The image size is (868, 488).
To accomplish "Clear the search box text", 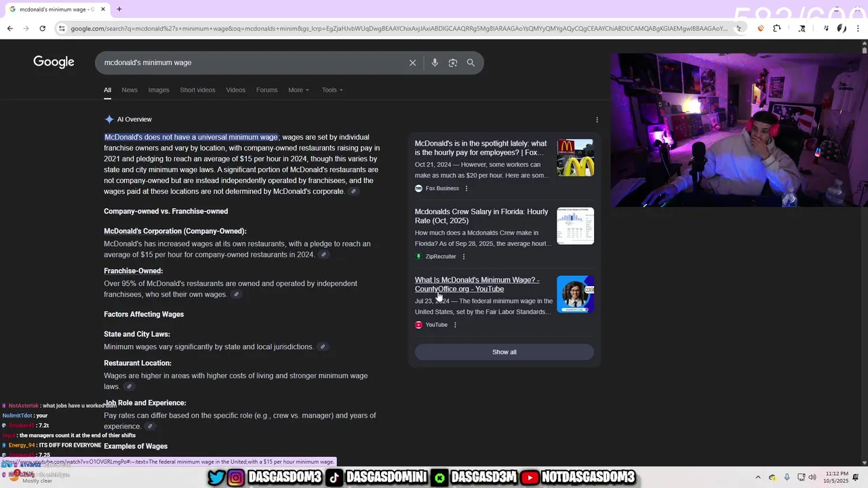I will click(412, 62).
